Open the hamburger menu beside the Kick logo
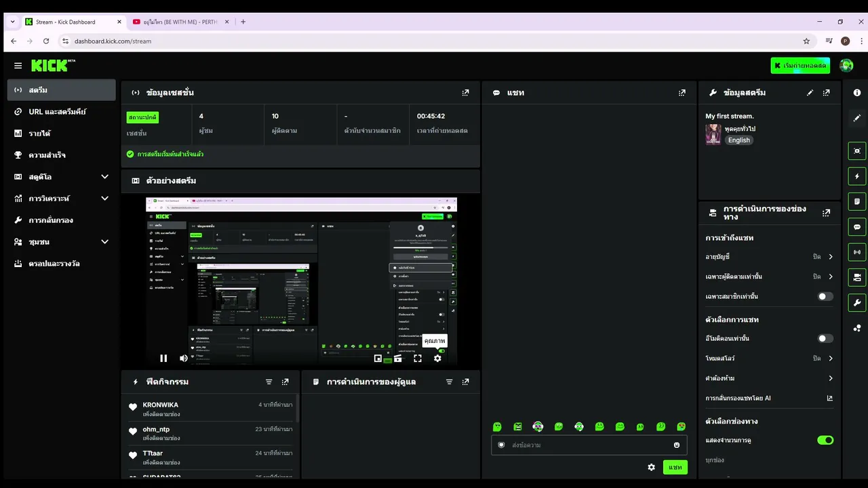This screenshot has width=868, height=488. tap(18, 66)
